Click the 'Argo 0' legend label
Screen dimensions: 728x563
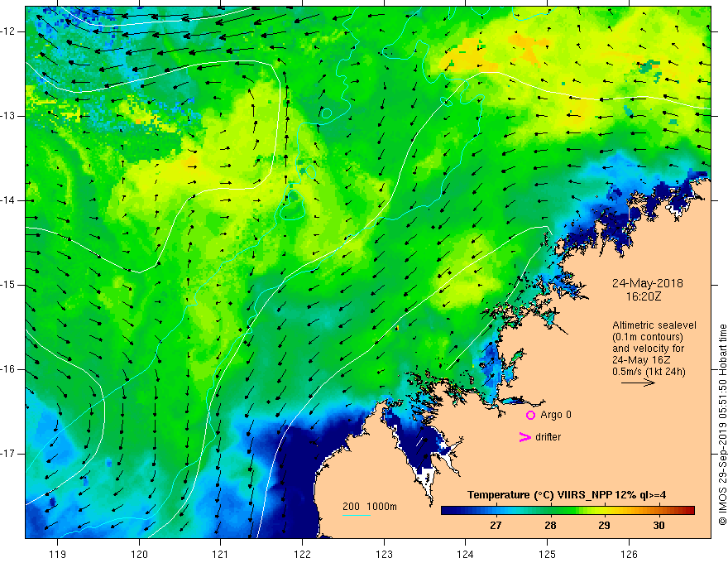point(556,415)
